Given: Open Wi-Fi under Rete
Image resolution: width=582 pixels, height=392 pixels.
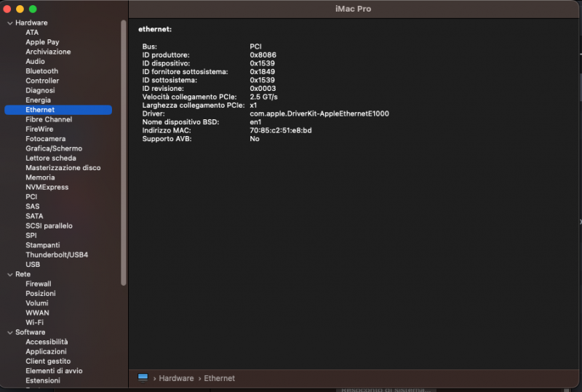Looking at the screenshot, I should point(34,322).
